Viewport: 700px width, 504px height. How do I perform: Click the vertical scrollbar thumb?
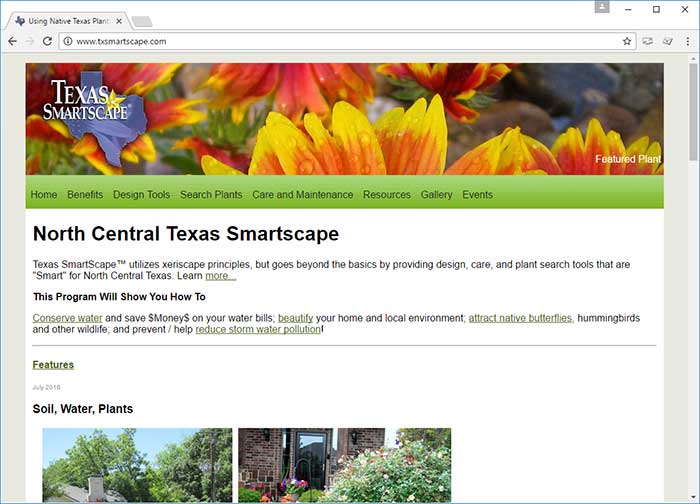pyautogui.click(x=693, y=112)
